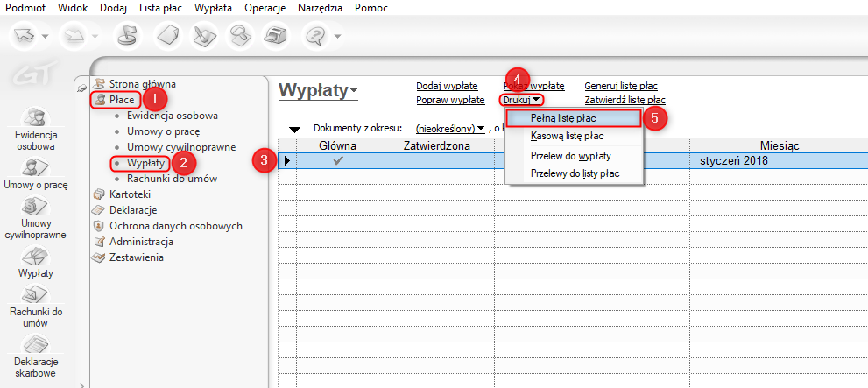Click the Pokaż wypłatę link

[x=533, y=86]
